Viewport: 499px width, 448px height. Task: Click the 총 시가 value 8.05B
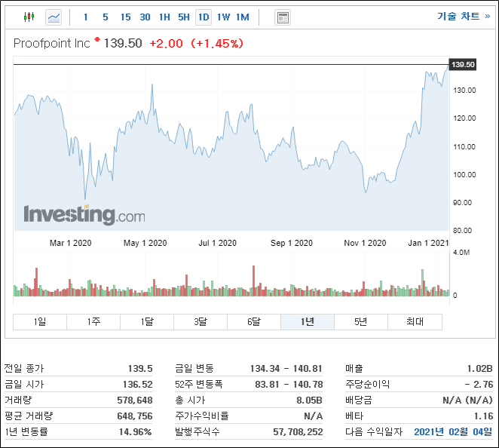coord(309,400)
